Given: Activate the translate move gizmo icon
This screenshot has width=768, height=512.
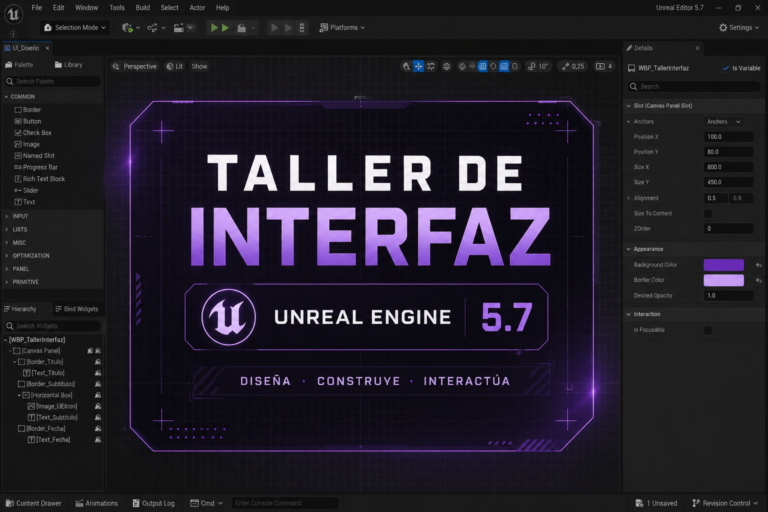Looking at the screenshot, I should [418, 66].
